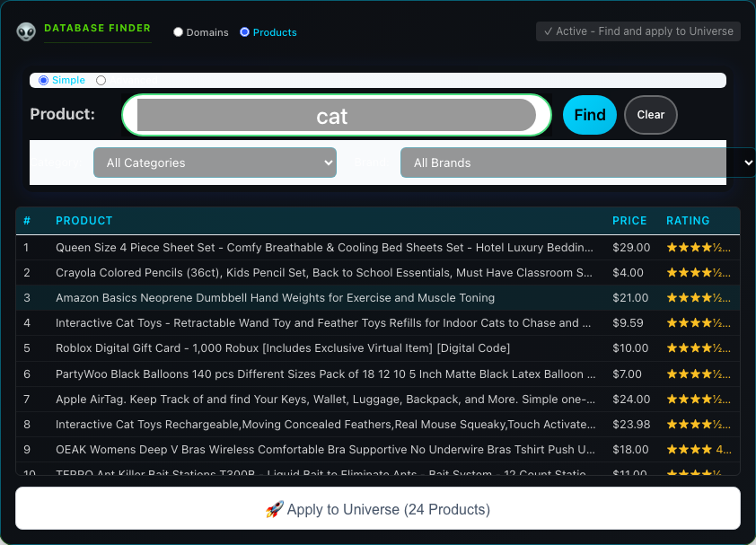Click the star rating for the Roblox Gift Card

(699, 347)
